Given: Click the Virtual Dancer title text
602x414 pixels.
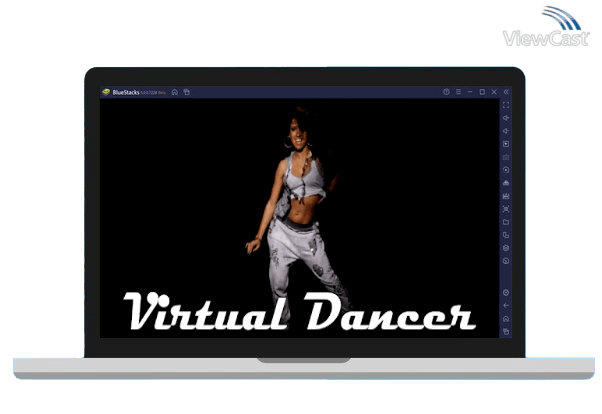Looking at the screenshot, I should pos(299,311).
